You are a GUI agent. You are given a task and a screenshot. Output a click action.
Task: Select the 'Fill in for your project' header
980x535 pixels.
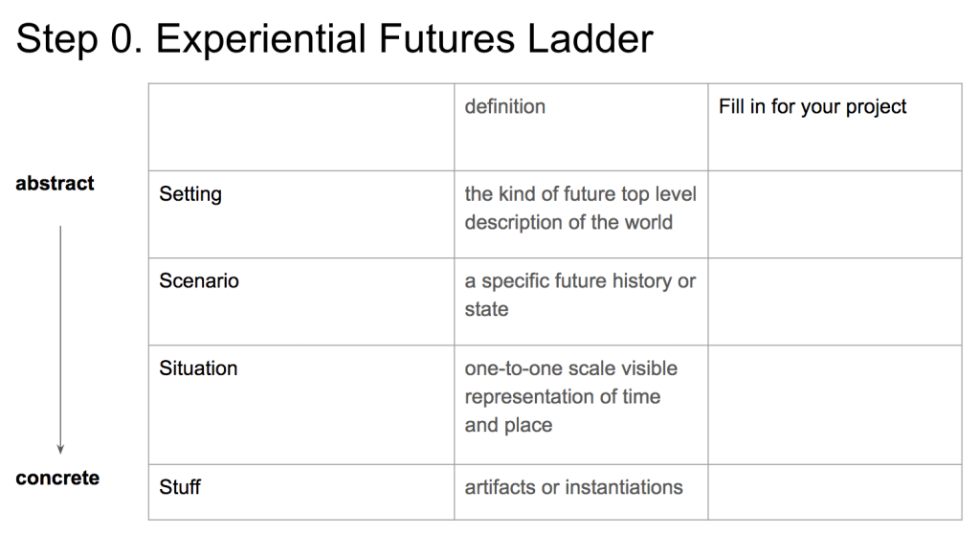point(813,107)
